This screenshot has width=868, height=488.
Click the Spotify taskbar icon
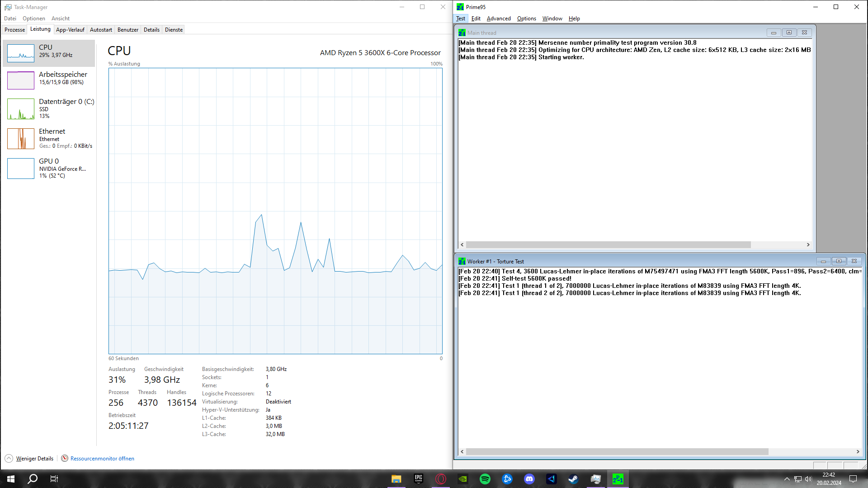coord(485,479)
